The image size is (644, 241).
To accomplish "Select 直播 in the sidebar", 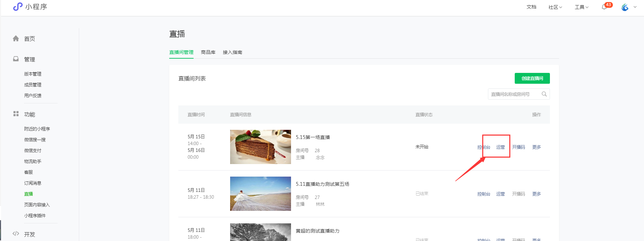I will (x=28, y=194).
